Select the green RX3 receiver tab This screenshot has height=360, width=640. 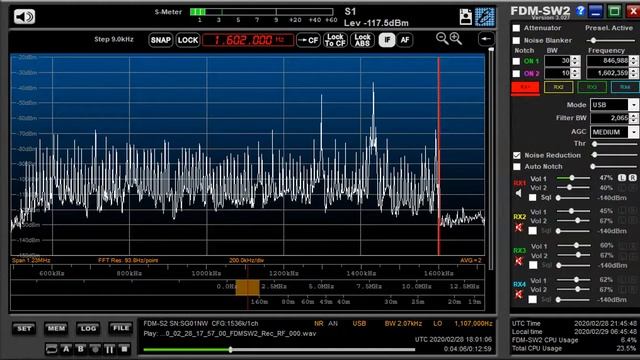pos(592,87)
